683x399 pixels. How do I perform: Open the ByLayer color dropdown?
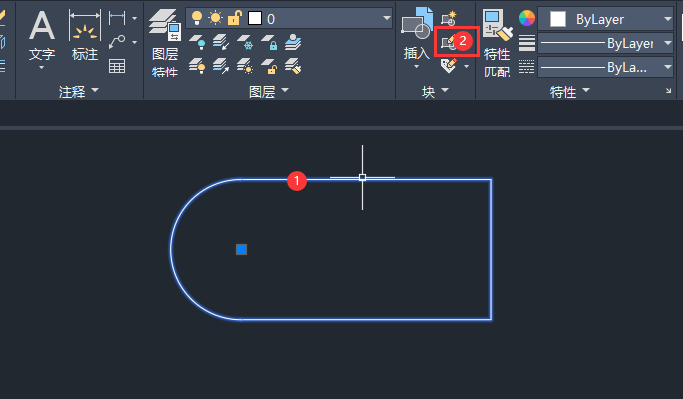[x=605, y=19]
